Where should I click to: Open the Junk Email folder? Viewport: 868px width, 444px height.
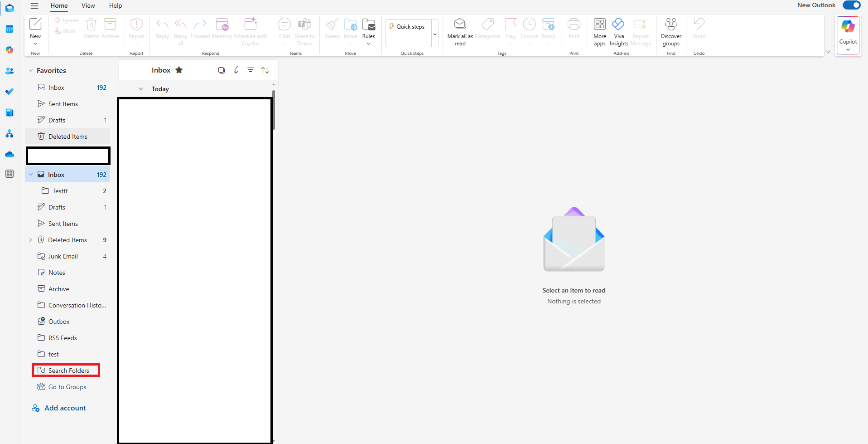pyautogui.click(x=63, y=256)
